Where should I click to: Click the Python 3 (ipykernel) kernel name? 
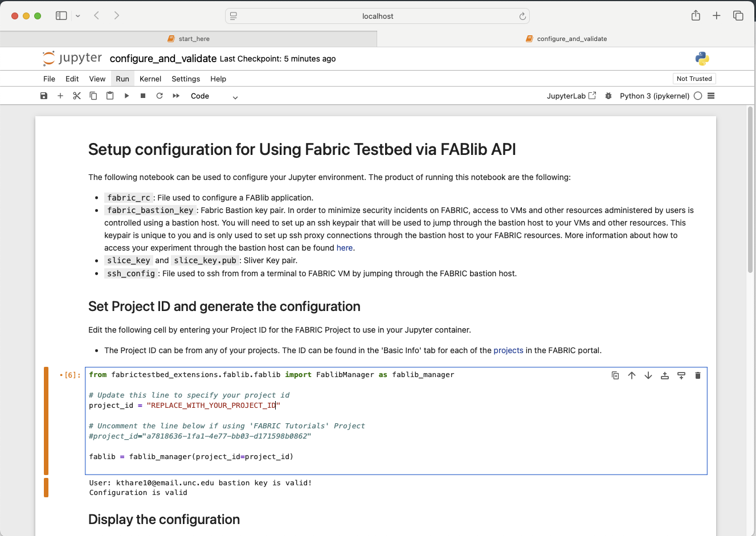(x=655, y=96)
